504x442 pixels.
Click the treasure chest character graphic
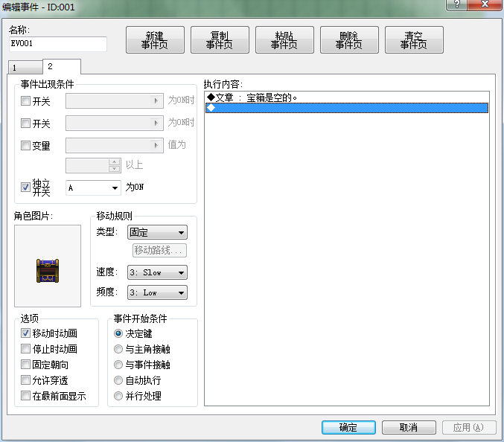click(48, 271)
